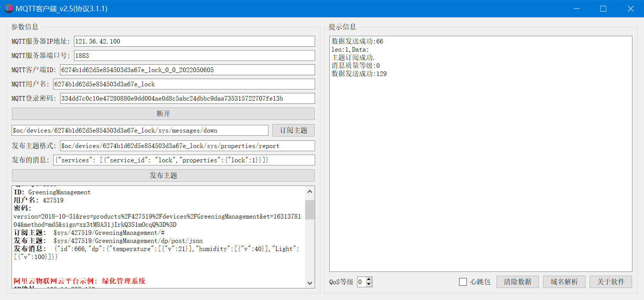This screenshot has width=644, height=300.
Task: Click the 'ID: GreeningManagement' example line
Action: point(52,192)
